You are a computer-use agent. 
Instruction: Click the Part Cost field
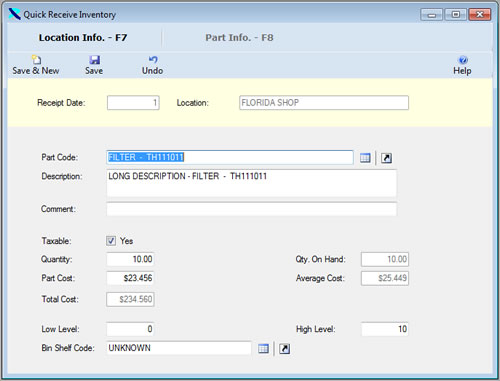tap(130, 278)
